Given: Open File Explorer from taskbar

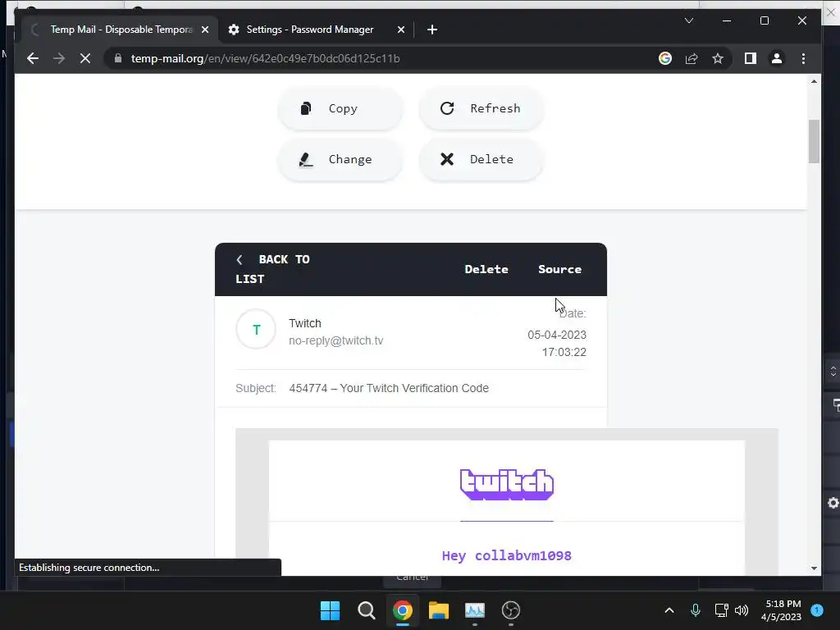Looking at the screenshot, I should coord(439,610).
